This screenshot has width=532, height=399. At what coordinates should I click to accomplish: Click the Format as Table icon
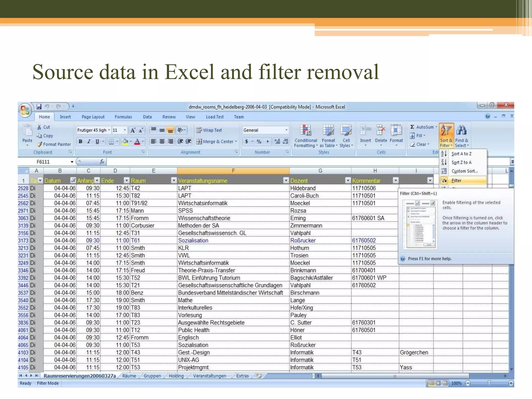328,130
